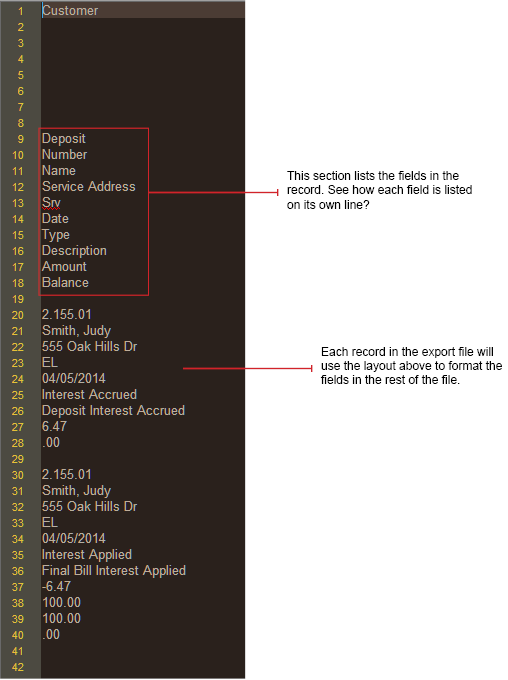Click the 6.47 amount on line 27
Viewport: 508px width, 680px height.
[54, 426]
